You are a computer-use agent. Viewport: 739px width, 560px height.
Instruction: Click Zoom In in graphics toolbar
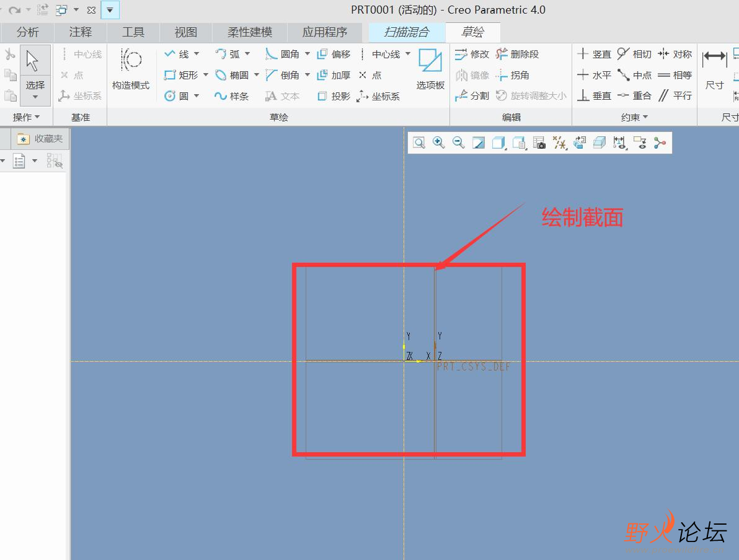[x=439, y=142]
